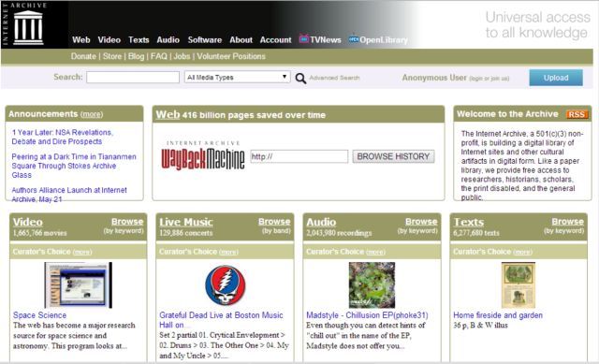This screenshot has width=599, height=364.
Task: Open the Grateful Dead skull logo thumbnail
Action: (x=225, y=285)
